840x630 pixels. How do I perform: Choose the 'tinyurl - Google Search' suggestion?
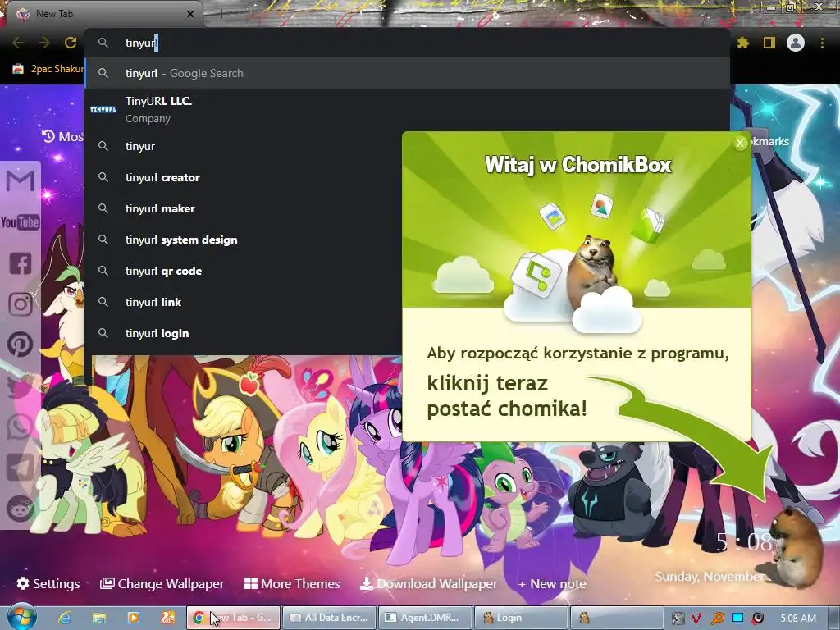click(407, 73)
